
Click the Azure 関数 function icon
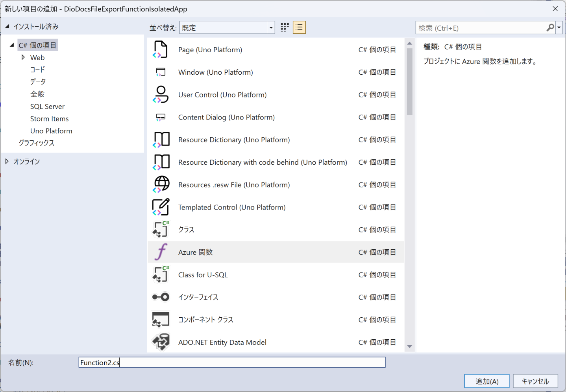click(x=161, y=252)
